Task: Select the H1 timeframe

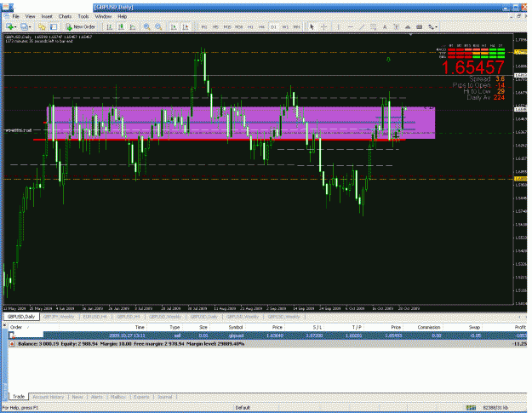Action: pos(250,26)
